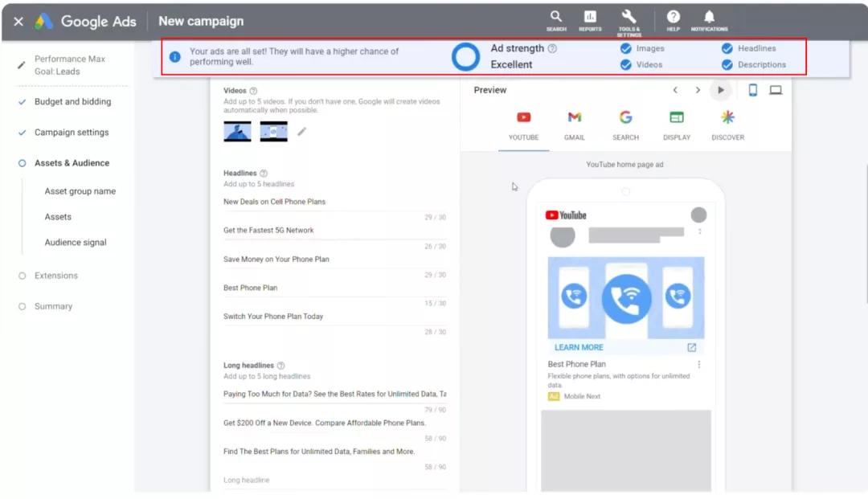Click 'Mobile Next' advertiser name in preview

tap(583, 397)
